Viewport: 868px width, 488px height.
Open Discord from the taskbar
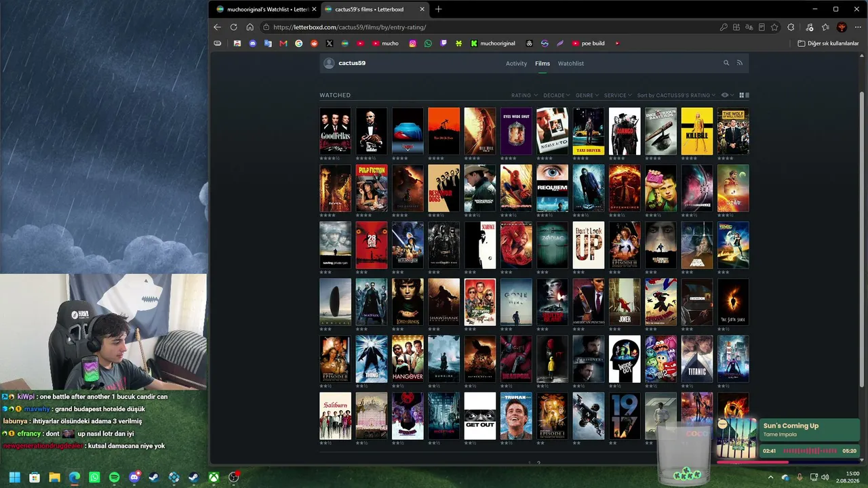tap(134, 477)
